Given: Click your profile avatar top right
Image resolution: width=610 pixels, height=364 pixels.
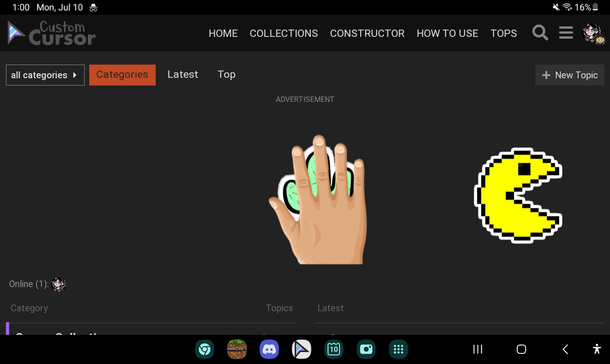Looking at the screenshot, I should 592,32.
